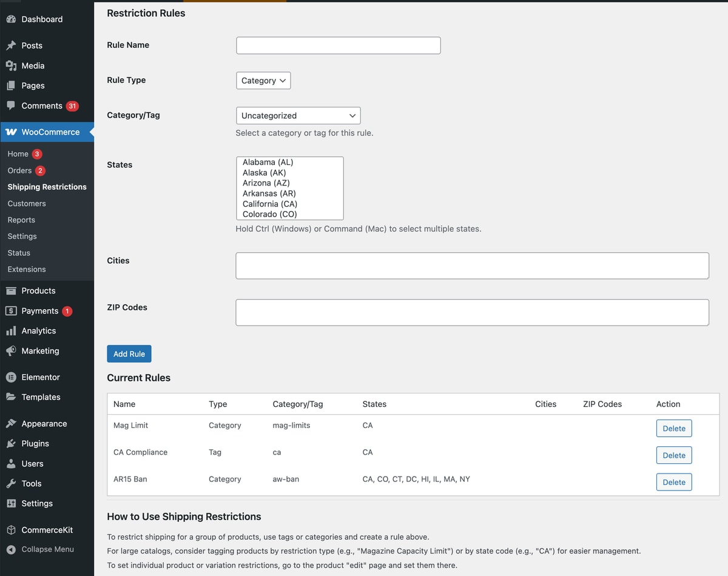Screen dimensions: 728x576
Task: Click the Analytics bar chart icon
Action: click(x=11, y=330)
